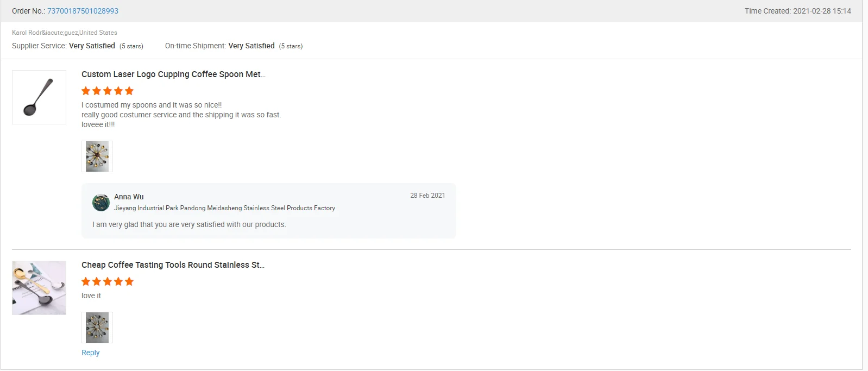Open order number 73700187501028993 link
868x371 pixels.
tap(83, 11)
